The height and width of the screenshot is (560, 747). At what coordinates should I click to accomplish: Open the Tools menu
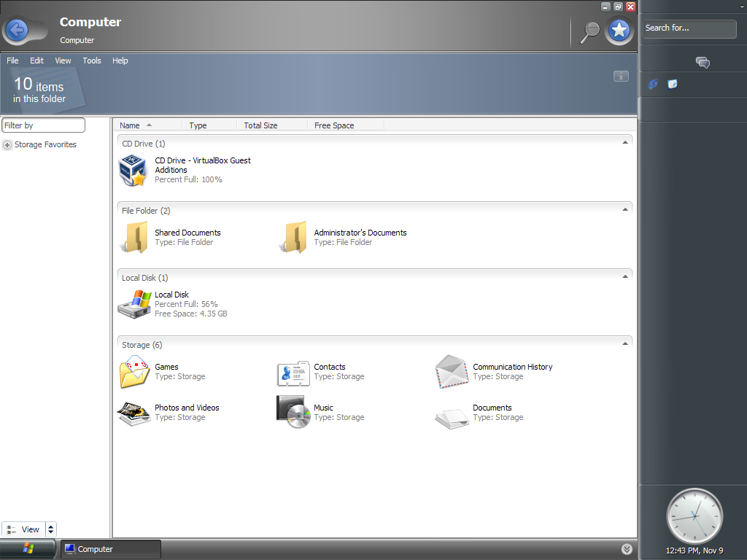(92, 61)
